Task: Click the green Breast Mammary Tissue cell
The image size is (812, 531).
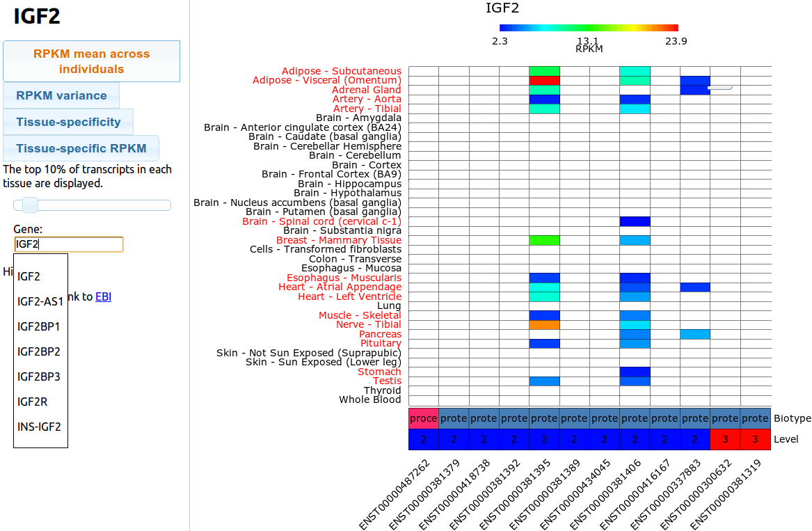Action: pos(544,240)
